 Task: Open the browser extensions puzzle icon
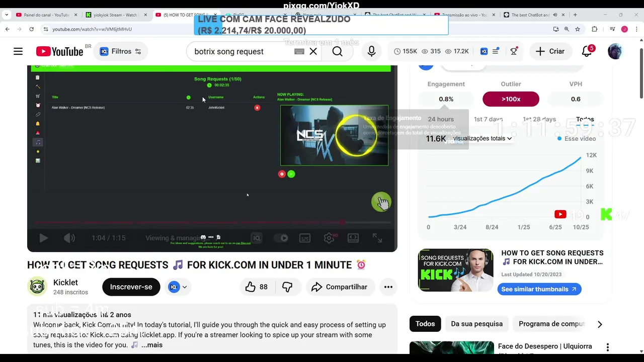[x=594, y=29]
